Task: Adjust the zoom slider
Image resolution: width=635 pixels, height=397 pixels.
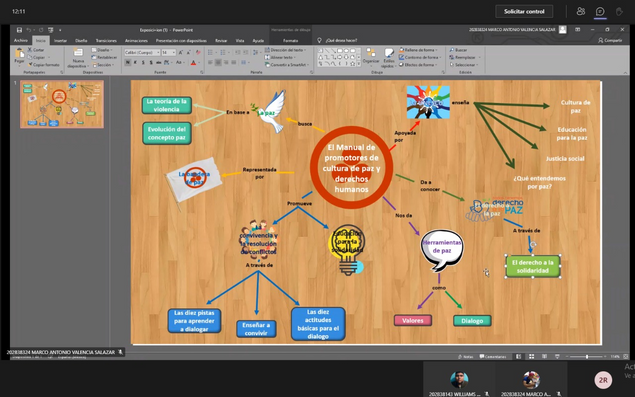Action: click(586, 356)
